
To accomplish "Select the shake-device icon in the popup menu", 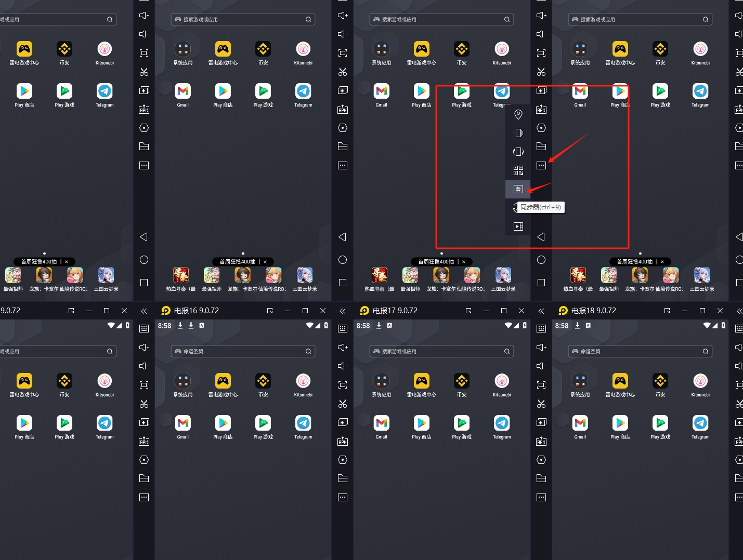I will [x=518, y=133].
